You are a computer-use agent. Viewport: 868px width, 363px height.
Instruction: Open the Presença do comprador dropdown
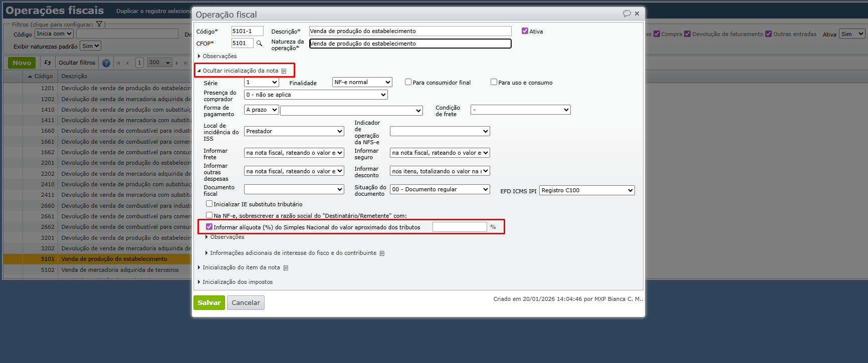pos(316,95)
